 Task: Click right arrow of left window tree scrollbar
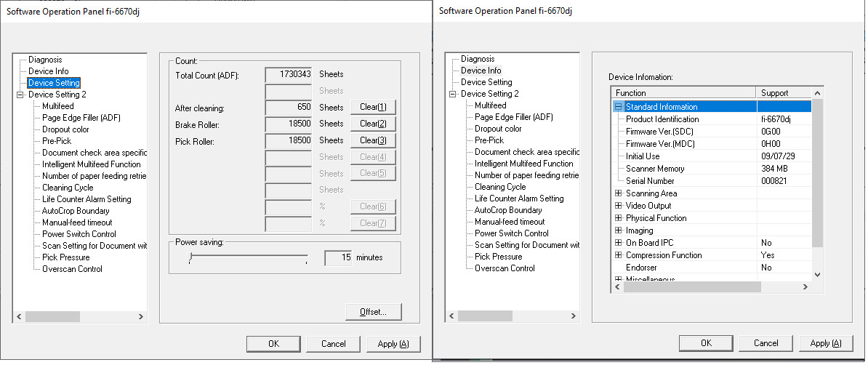point(140,317)
